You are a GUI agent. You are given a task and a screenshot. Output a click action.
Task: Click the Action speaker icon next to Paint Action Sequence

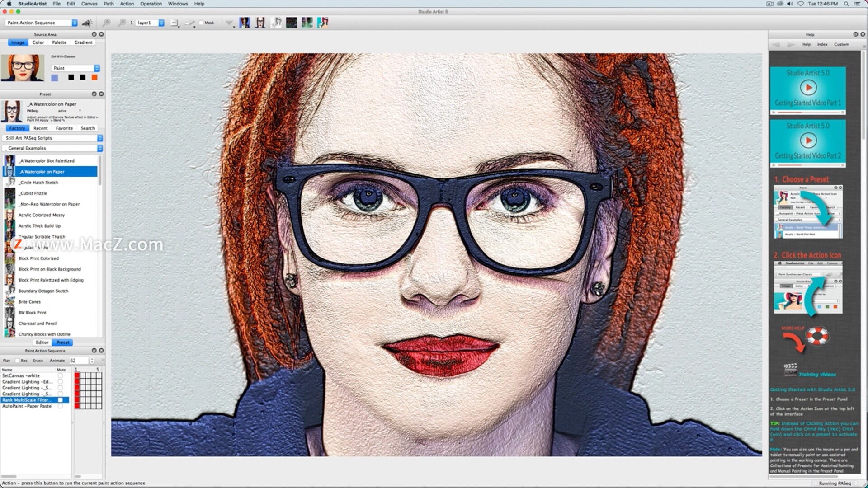point(87,23)
